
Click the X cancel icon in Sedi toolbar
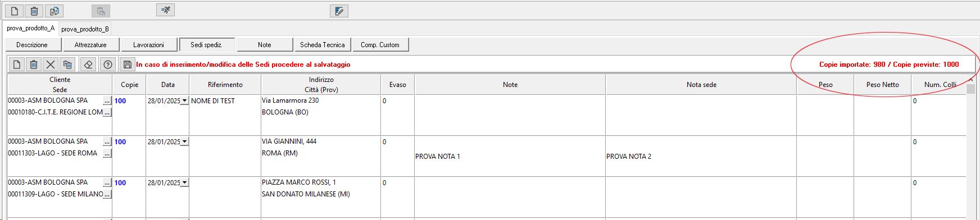coord(51,65)
